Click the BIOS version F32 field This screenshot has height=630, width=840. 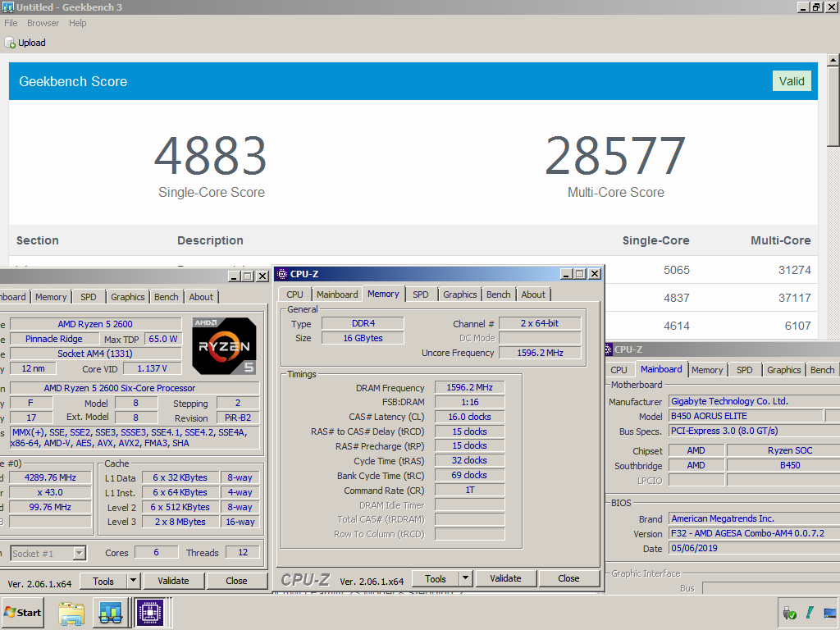click(x=755, y=533)
